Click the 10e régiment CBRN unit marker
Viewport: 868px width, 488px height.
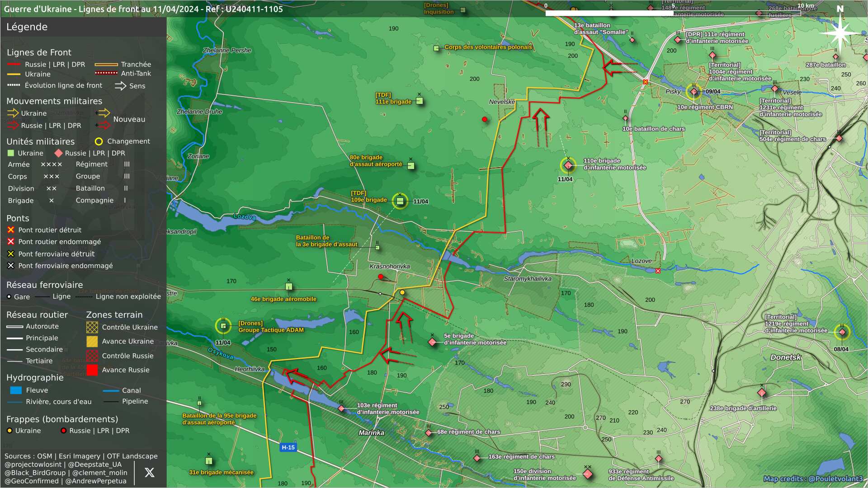694,92
